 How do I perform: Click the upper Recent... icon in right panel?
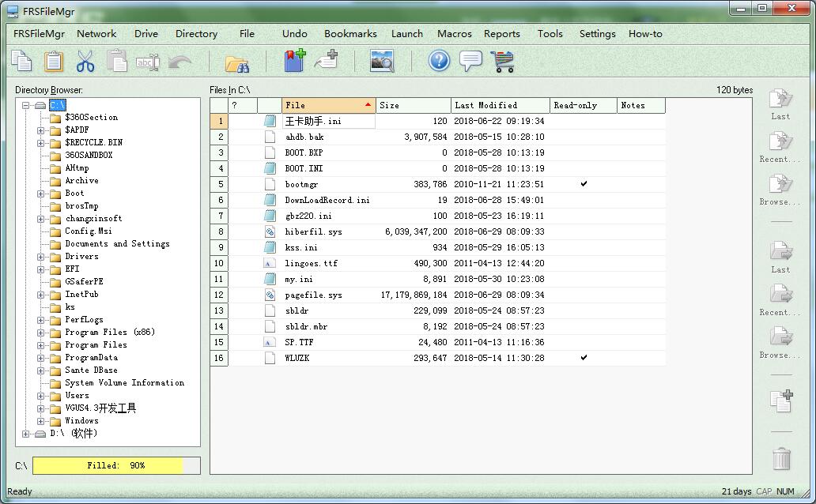pyautogui.click(x=780, y=141)
